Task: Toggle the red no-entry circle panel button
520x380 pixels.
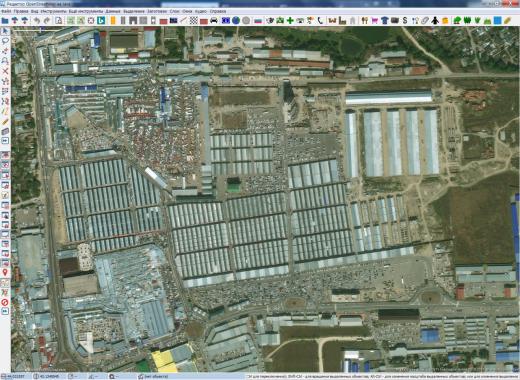Action: [x=5, y=302]
